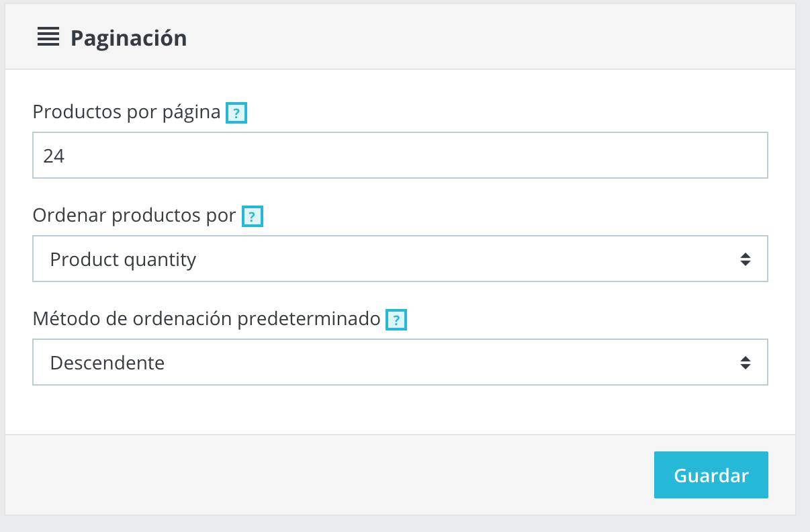Click empty footer area left of Guardar
Viewport: 810px width, 532px height.
click(322, 475)
